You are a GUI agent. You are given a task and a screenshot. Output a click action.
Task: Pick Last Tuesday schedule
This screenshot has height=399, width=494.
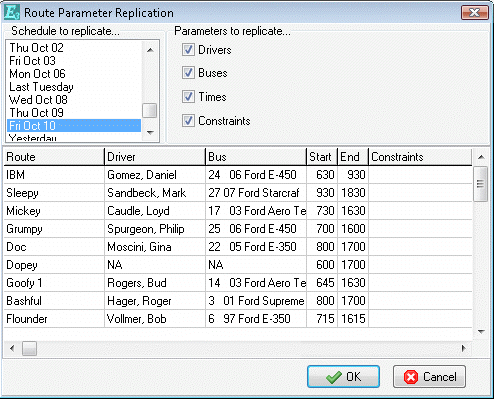point(74,87)
